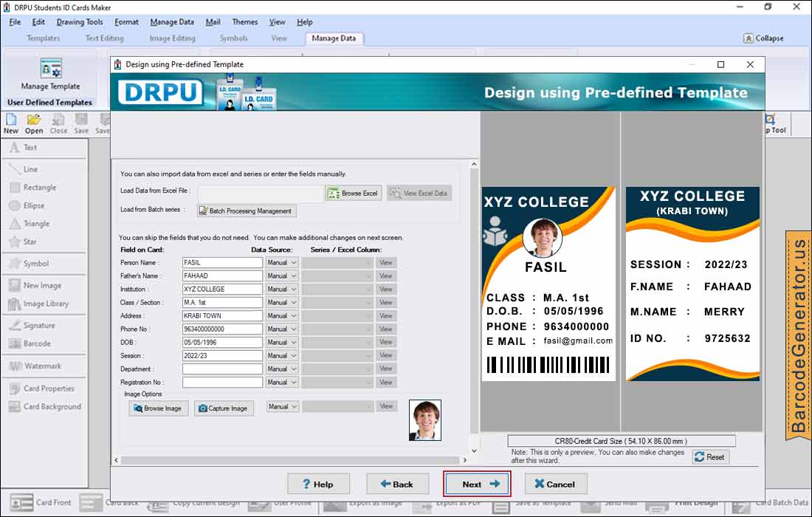Click the vertical scrollbar down arrow
Viewport: 812px width, 517px height.
474,451
